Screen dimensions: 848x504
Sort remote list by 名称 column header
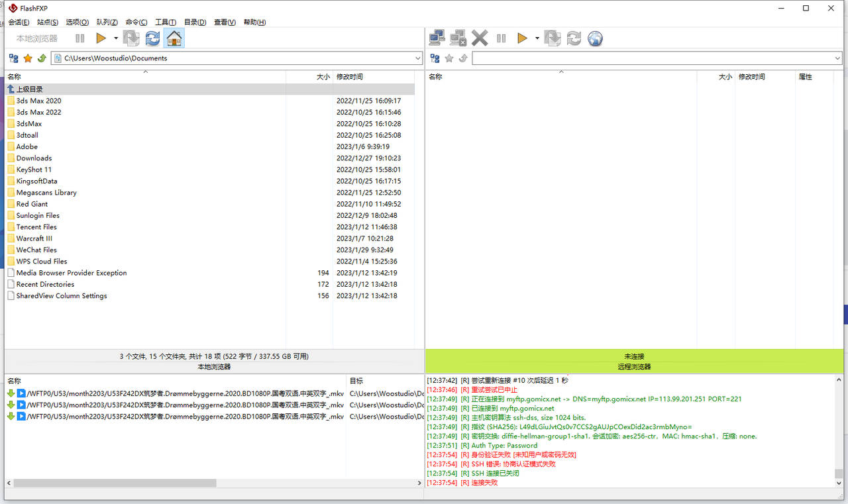pos(561,77)
